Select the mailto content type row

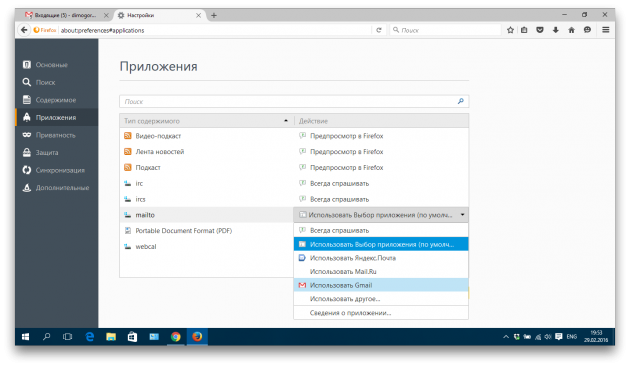click(x=207, y=215)
